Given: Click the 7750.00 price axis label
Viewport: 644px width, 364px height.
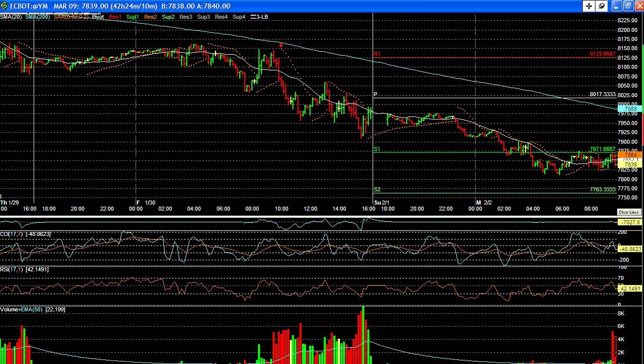Looking at the screenshot, I should coord(627,197).
